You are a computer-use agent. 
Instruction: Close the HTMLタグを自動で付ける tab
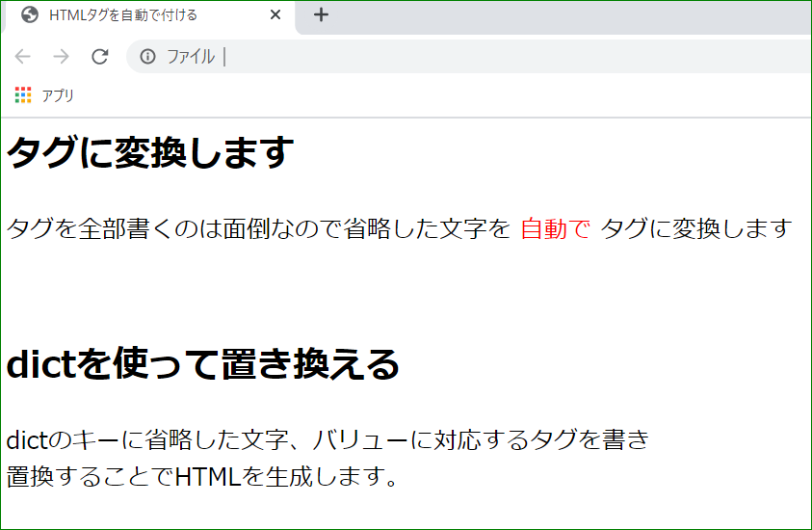(275, 15)
